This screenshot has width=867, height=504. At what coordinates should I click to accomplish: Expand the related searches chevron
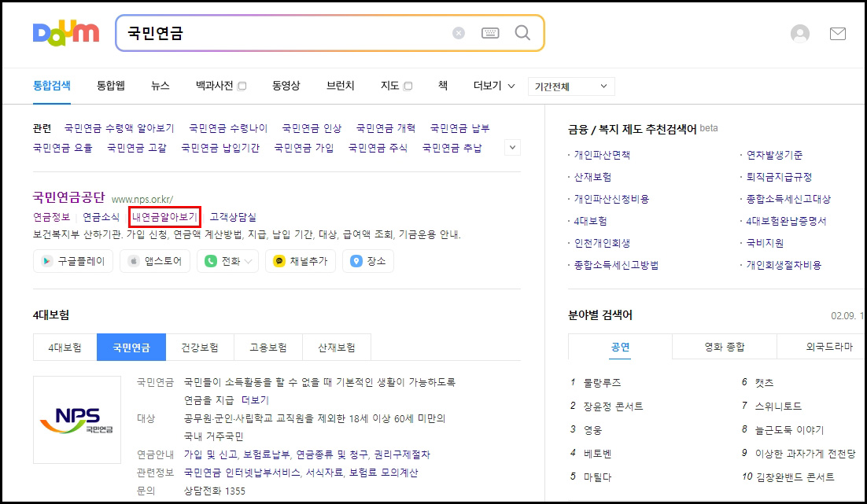pyautogui.click(x=513, y=148)
